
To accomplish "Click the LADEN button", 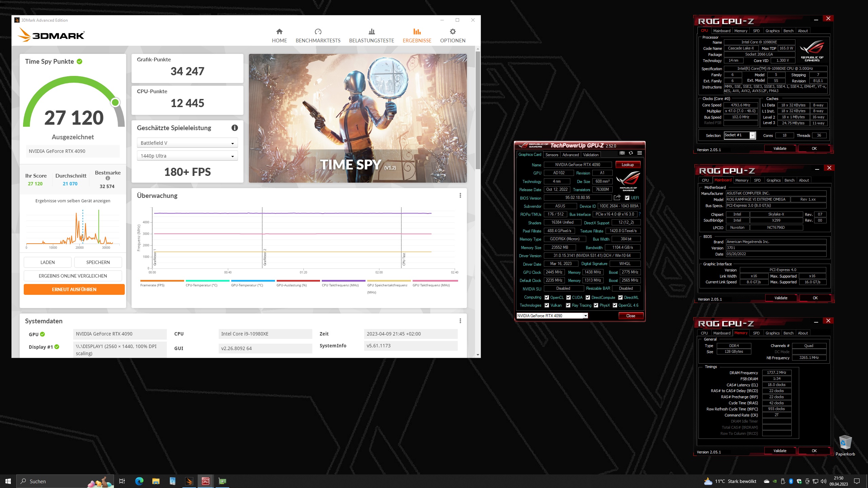I will pyautogui.click(x=47, y=262).
